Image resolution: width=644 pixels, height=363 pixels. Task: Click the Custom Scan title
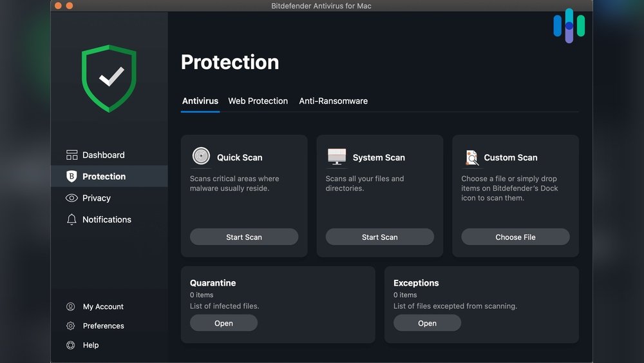(511, 157)
